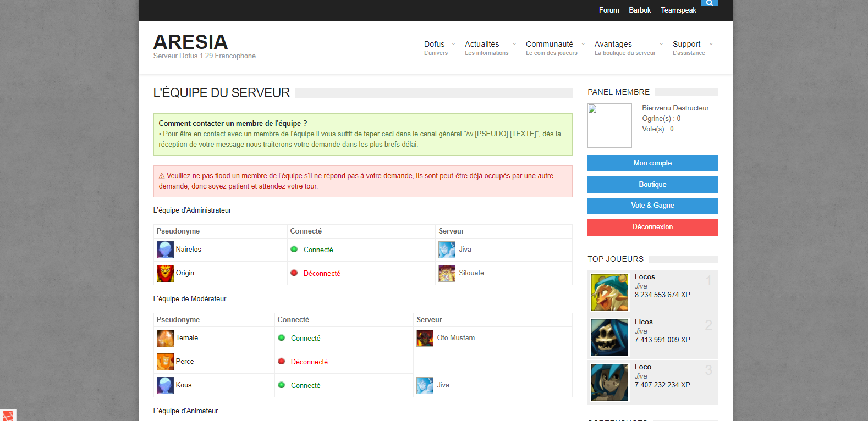Expand the Communauté menu chevron
The height and width of the screenshot is (421, 868).
click(583, 44)
